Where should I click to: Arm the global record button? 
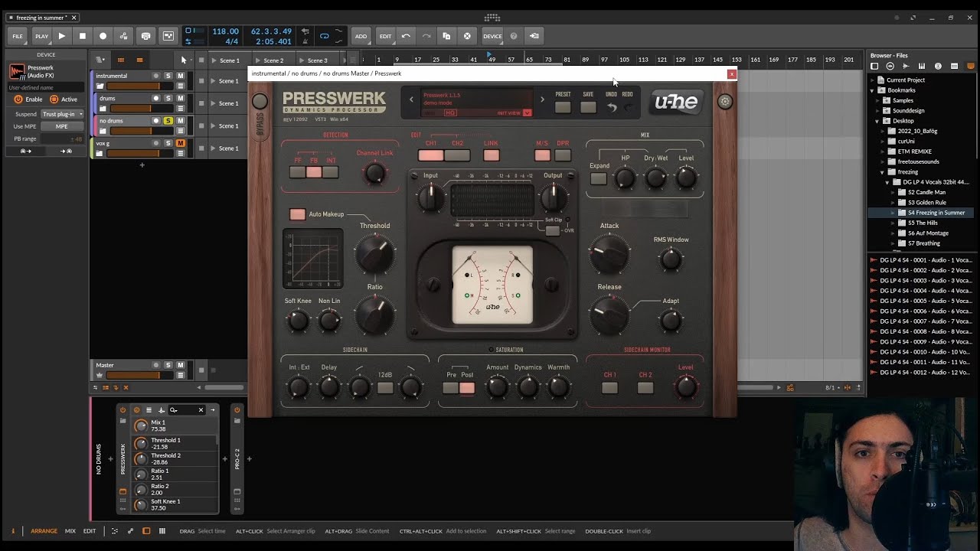(103, 36)
